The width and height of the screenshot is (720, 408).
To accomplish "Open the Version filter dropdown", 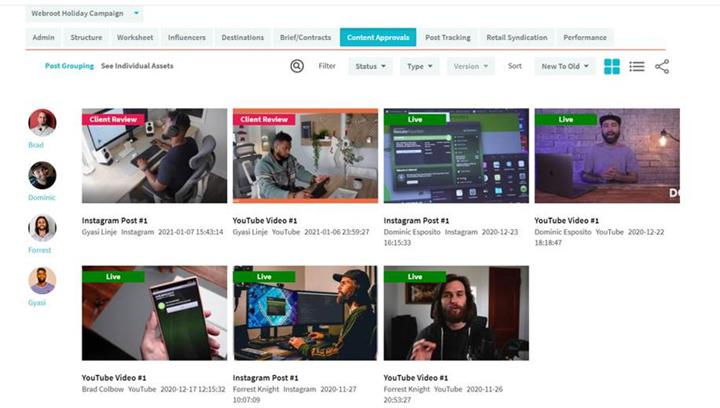I will pos(471,66).
